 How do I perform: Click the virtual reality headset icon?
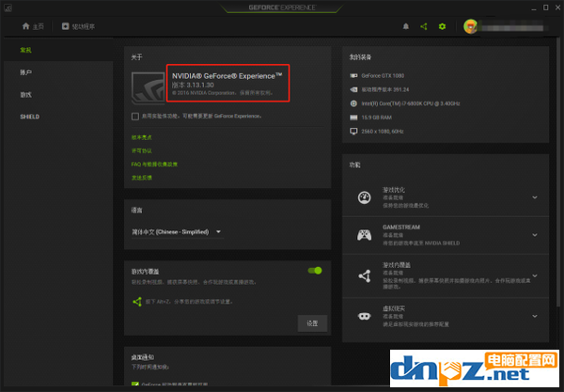click(x=364, y=316)
